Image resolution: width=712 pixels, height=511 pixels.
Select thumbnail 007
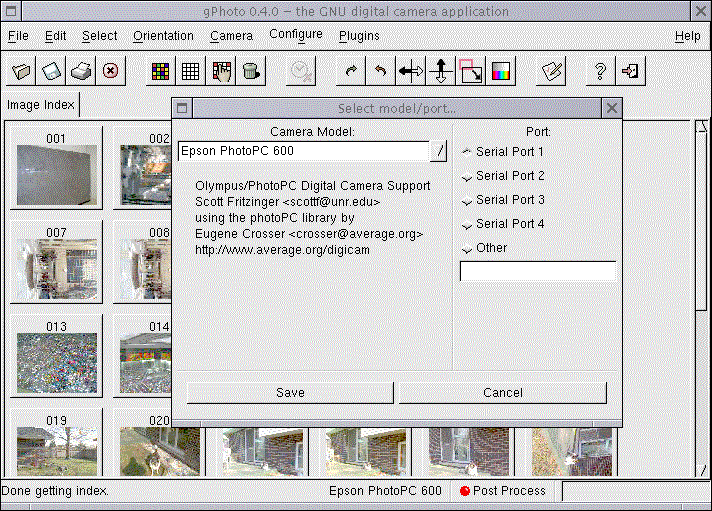coord(56,262)
